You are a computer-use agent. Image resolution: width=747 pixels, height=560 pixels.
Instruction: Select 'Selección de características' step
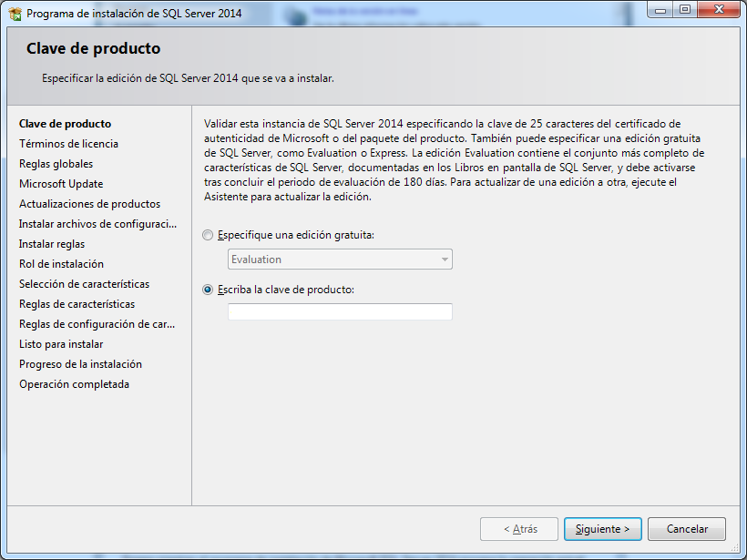(85, 284)
